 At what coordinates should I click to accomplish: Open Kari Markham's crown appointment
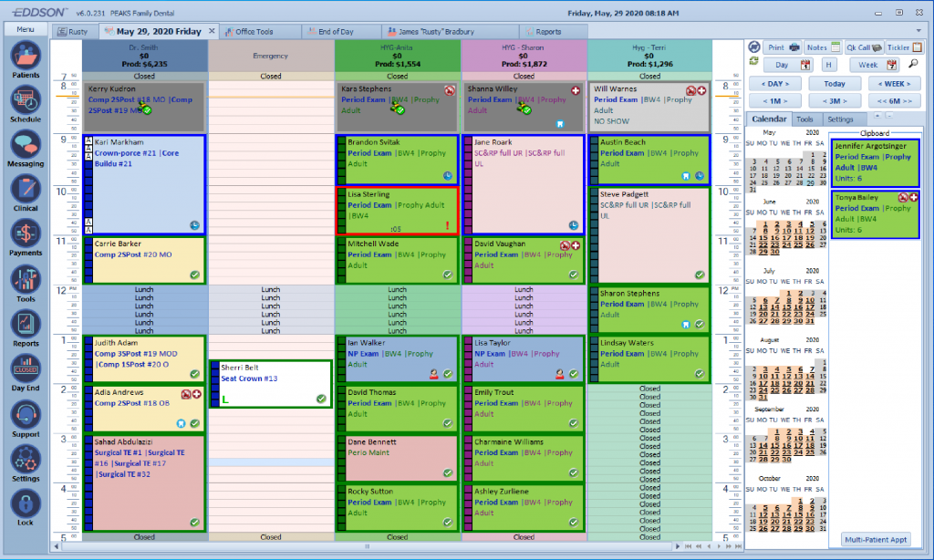145,184
